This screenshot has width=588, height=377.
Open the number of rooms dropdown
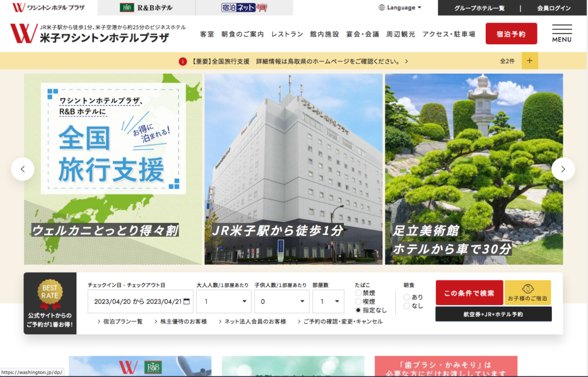[328, 301]
